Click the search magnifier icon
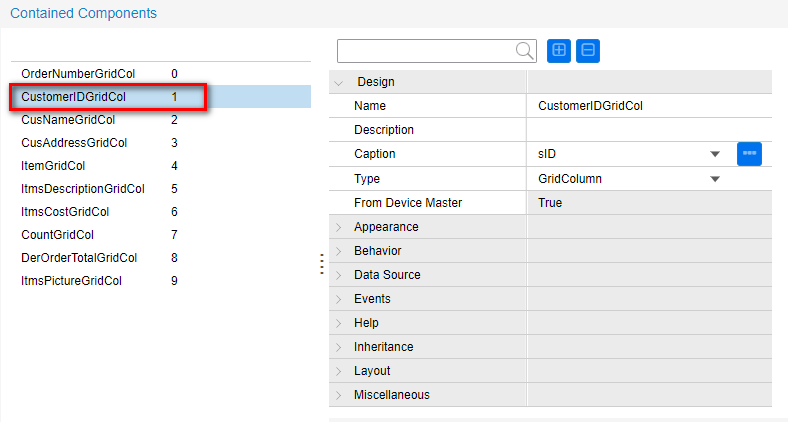 pyautogui.click(x=525, y=51)
